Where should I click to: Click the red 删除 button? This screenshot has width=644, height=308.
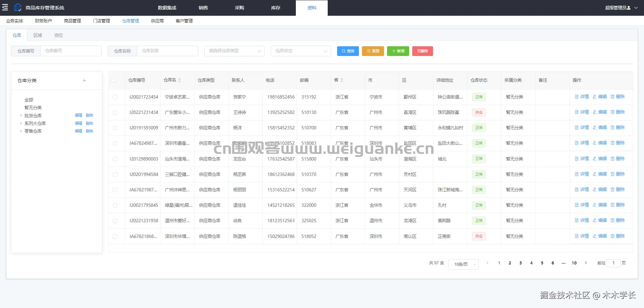coord(423,51)
